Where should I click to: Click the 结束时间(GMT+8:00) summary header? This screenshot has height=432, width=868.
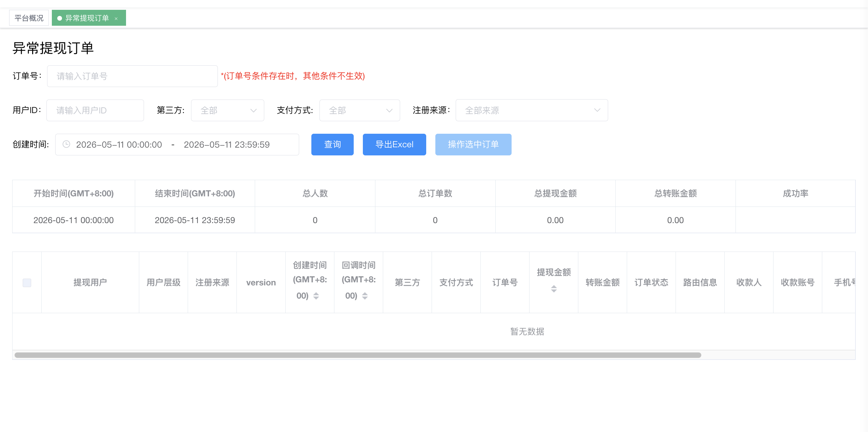tap(195, 193)
